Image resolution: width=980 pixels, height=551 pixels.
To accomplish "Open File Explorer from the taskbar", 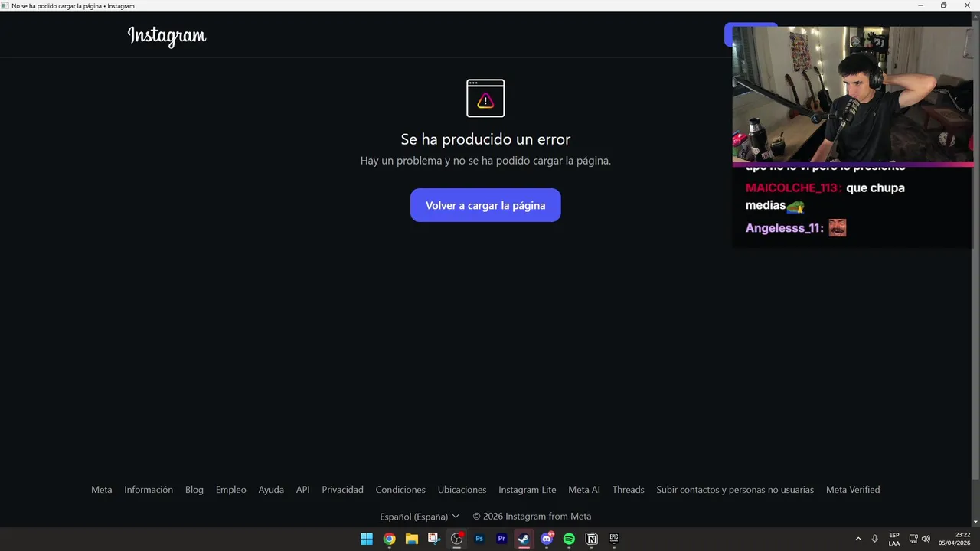I will tap(412, 539).
